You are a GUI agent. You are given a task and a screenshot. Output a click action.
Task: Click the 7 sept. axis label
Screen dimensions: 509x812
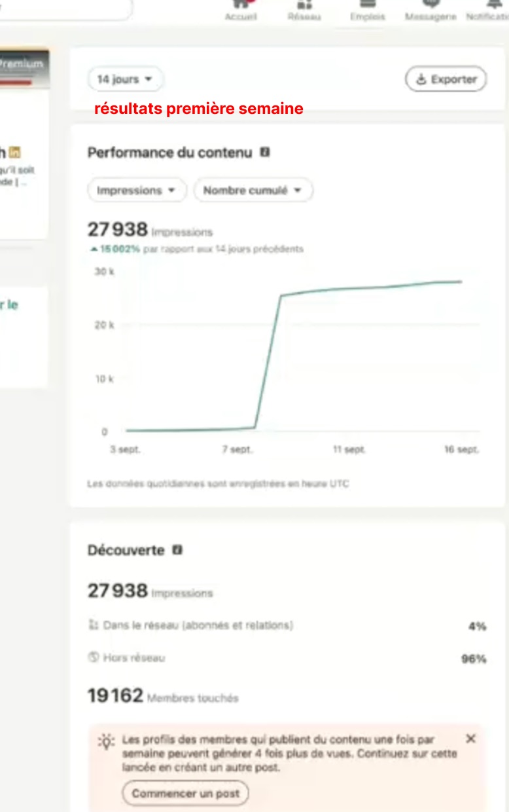pyautogui.click(x=237, y=450)
